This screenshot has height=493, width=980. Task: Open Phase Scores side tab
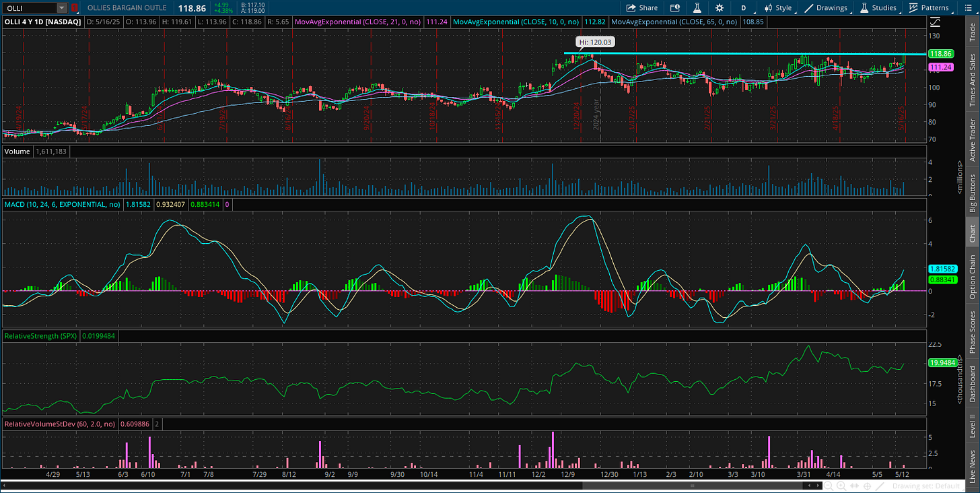tap(972, 331)
